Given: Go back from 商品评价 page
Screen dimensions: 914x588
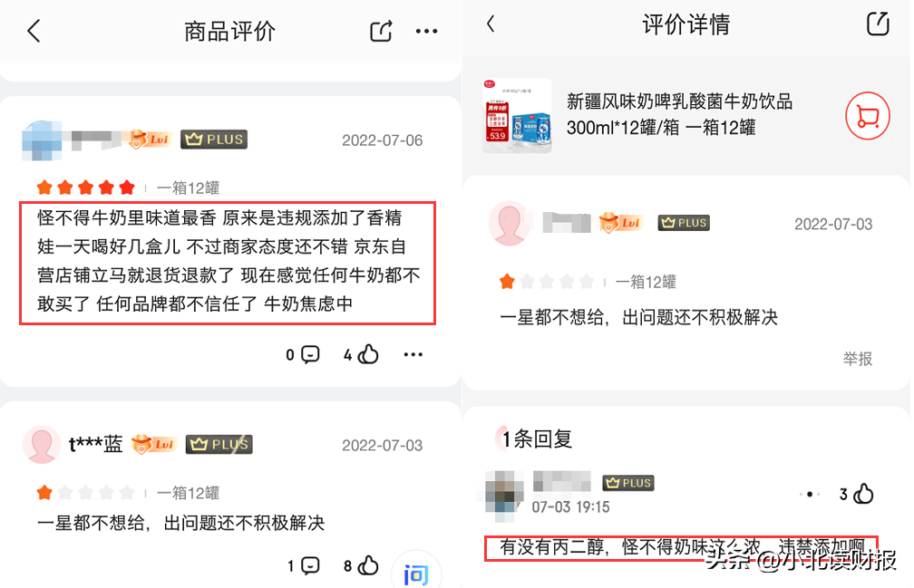Looking at the screenshot, I should coord(34,31).
